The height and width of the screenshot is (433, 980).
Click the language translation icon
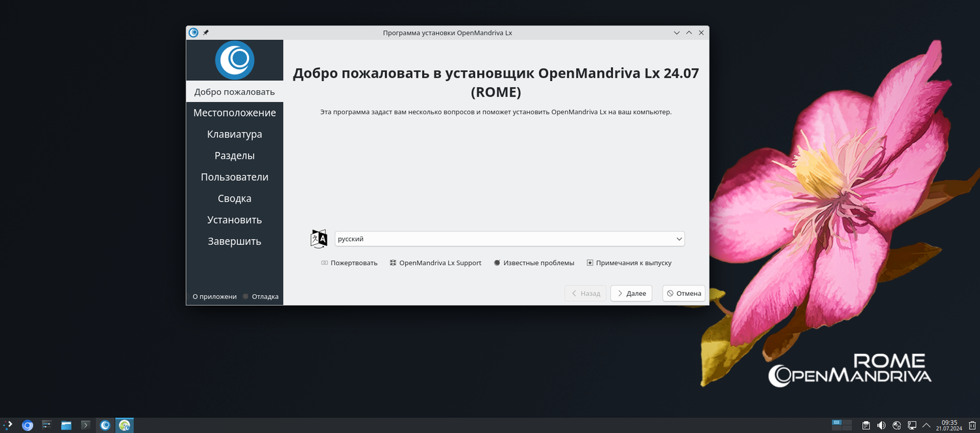(x=319, y=239)
